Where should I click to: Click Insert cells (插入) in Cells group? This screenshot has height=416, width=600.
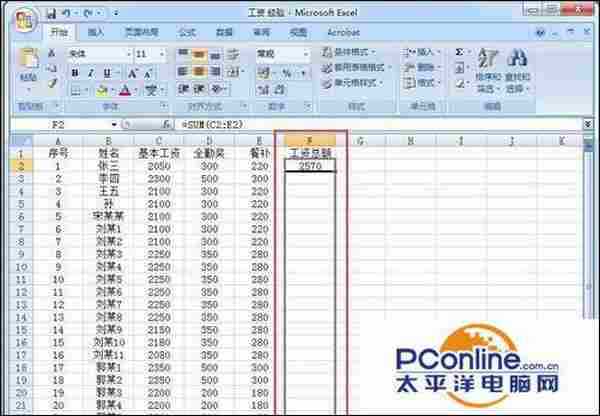click(x=422, y=52)
